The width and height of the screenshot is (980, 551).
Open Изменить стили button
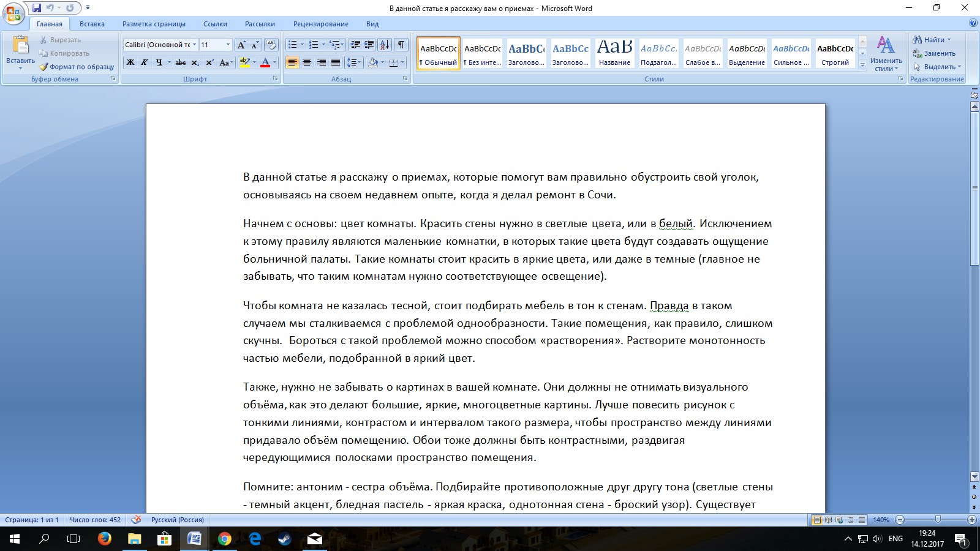886,53
